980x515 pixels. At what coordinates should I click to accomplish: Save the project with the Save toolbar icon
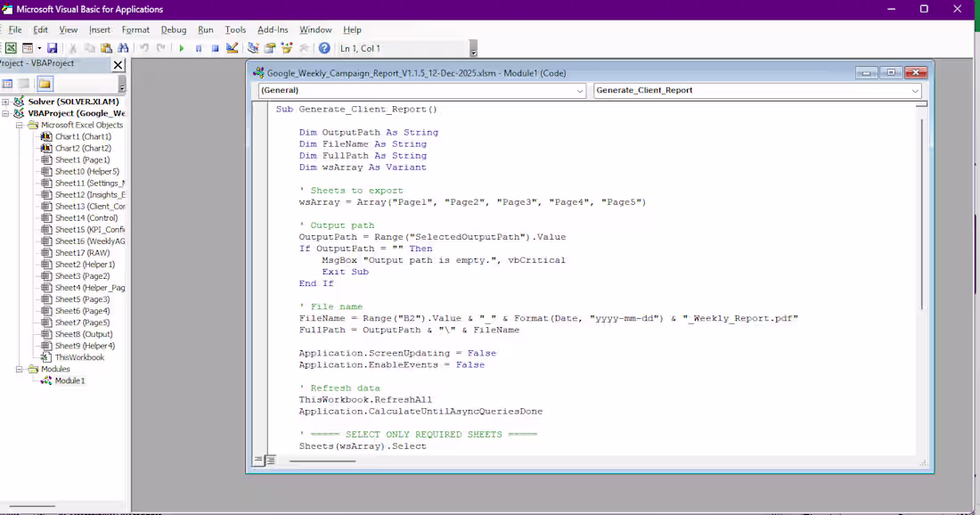click(53, 47)
